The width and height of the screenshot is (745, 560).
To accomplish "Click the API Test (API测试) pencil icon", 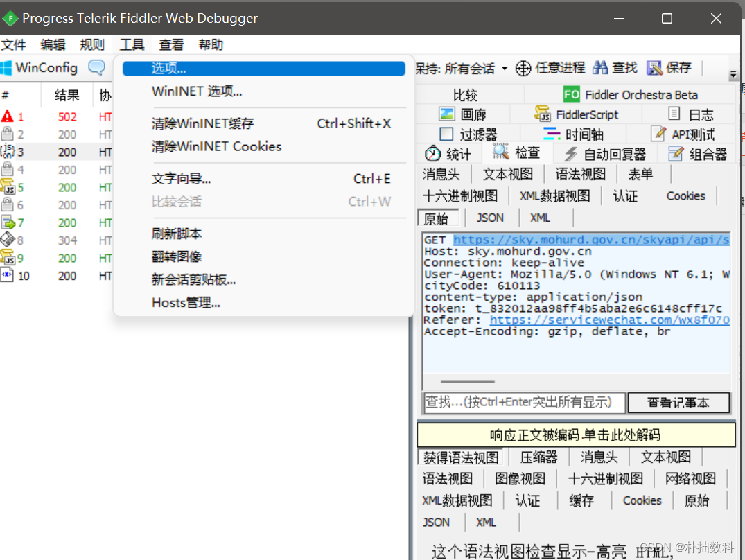I will [x=658, y=134].
